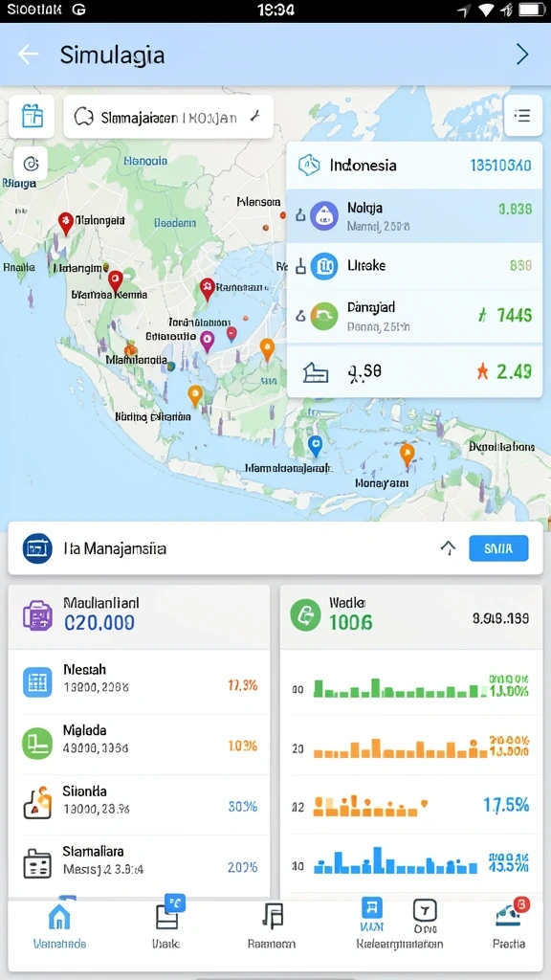The image size is (551, 980).
Task: Click the C20,000 total value
Action: [x=99, y=623]
